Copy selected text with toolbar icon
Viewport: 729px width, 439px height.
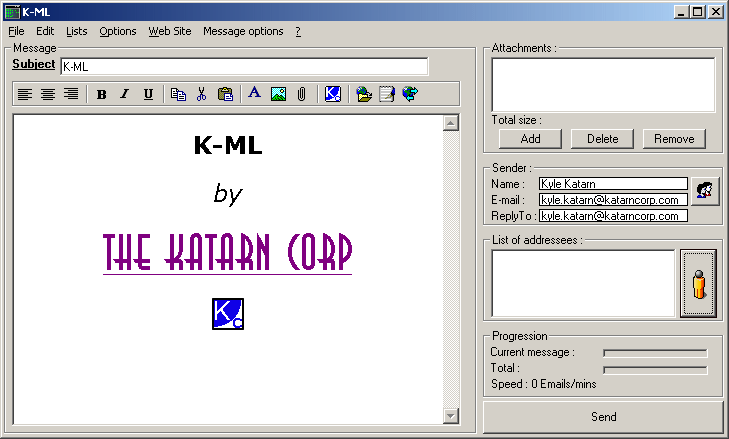coord(178,94)
